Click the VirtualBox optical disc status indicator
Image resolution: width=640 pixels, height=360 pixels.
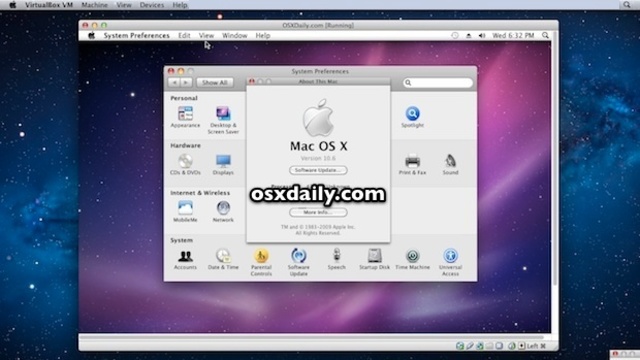click(x=460, y=346)
